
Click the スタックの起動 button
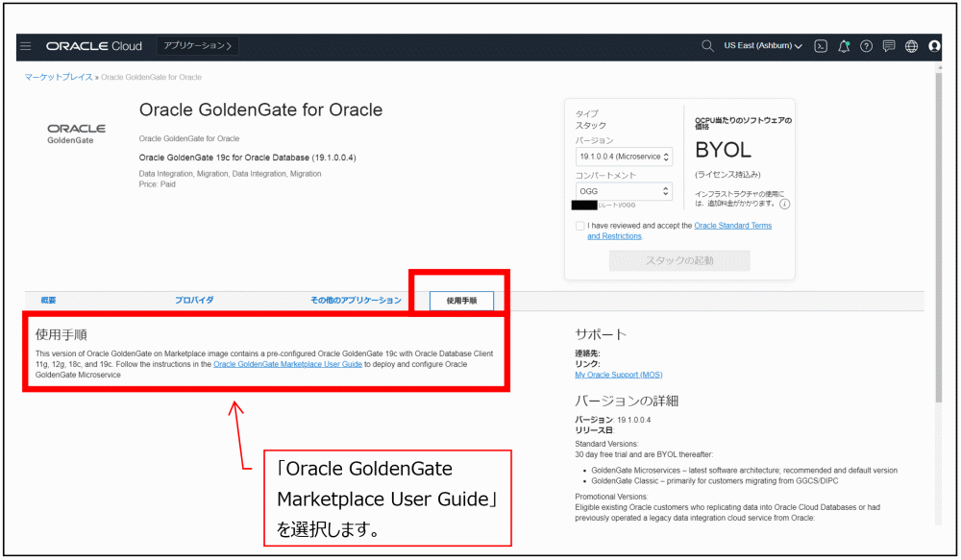pos(678,261)
